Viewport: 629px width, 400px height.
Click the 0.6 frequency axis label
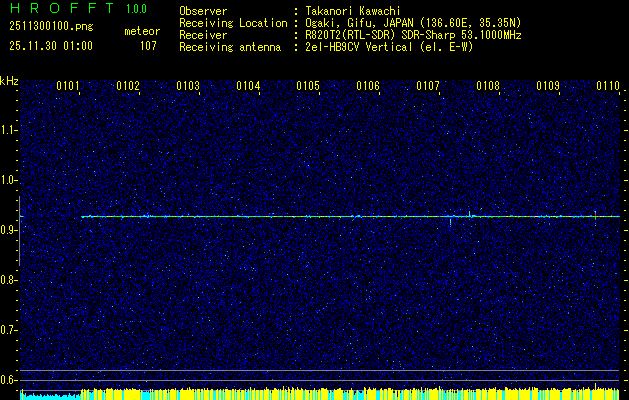tap(9, 380)
